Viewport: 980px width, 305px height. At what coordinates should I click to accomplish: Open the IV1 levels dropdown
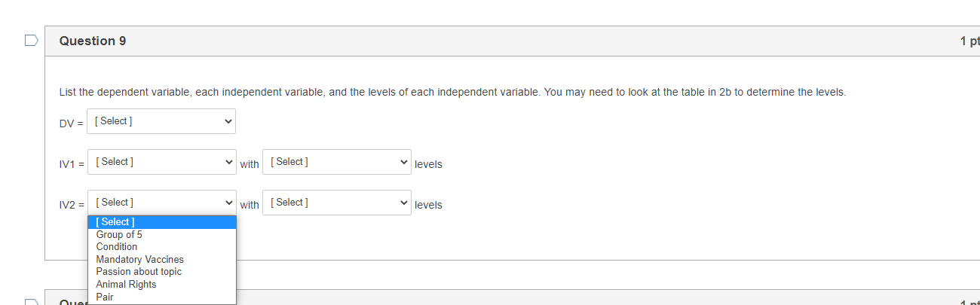(337, 162)
